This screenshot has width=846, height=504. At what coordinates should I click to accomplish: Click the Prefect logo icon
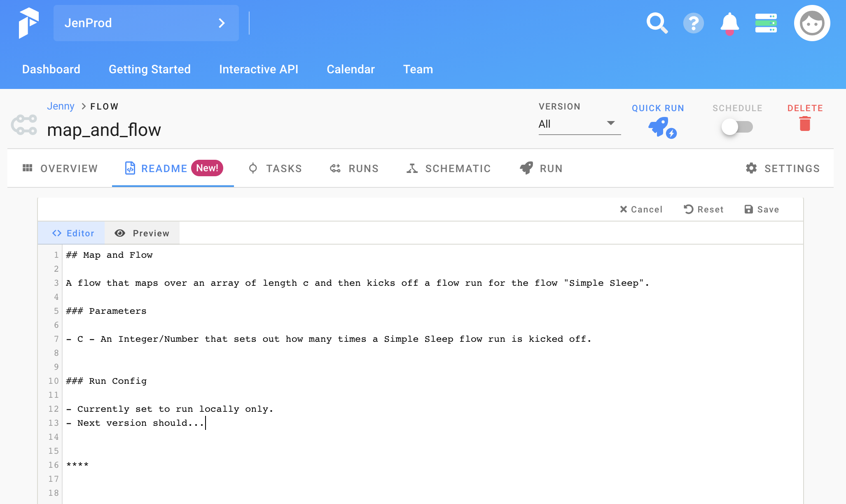coord(28,23)
